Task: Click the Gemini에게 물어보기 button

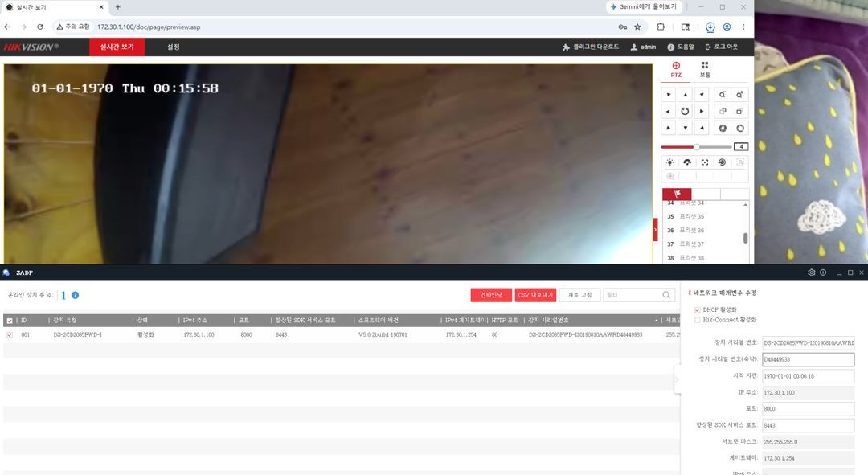Action: [x=643, y=7]
